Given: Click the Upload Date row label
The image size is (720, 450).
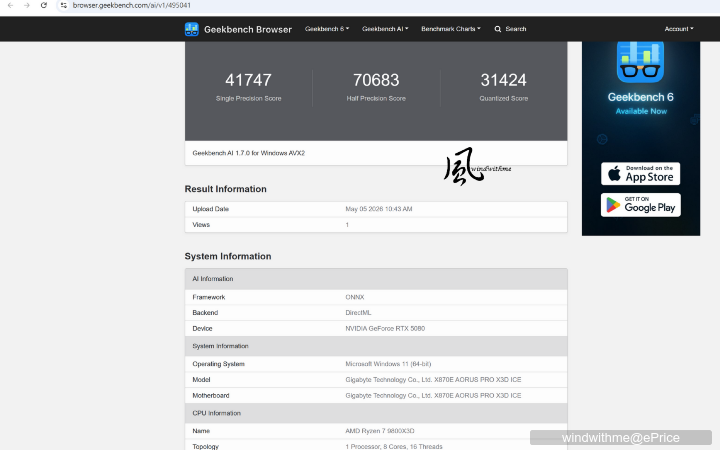Looking at the screenshot, I should (210, 209).
